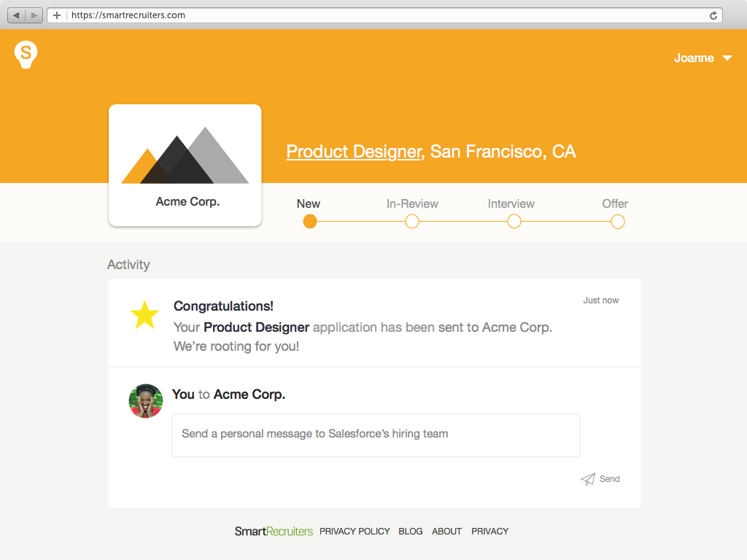Click the Congratulations! heading
747x560 pixels.
pos(223,306)
